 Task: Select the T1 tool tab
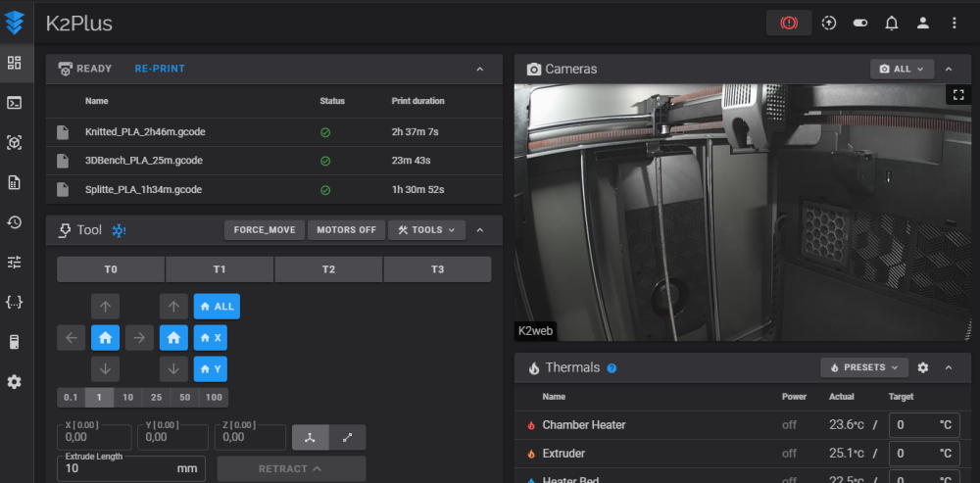point(220,269)
